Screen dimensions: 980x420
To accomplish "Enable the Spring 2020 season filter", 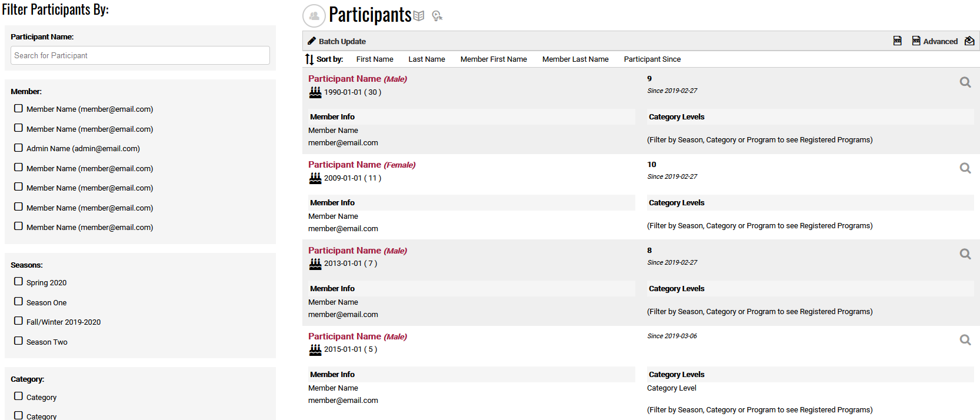I will [18, 281].
